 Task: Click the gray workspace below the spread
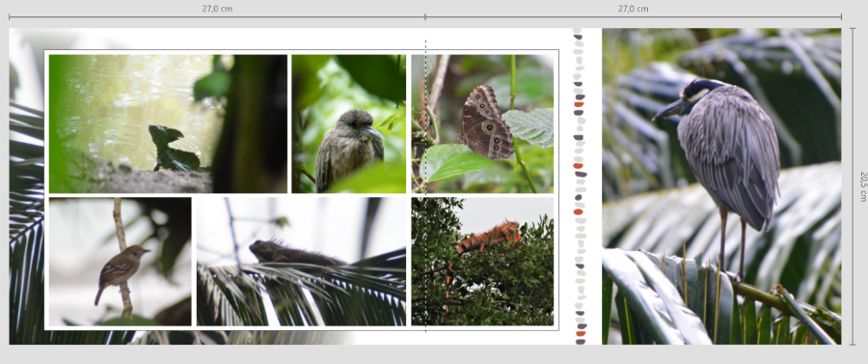434,354
